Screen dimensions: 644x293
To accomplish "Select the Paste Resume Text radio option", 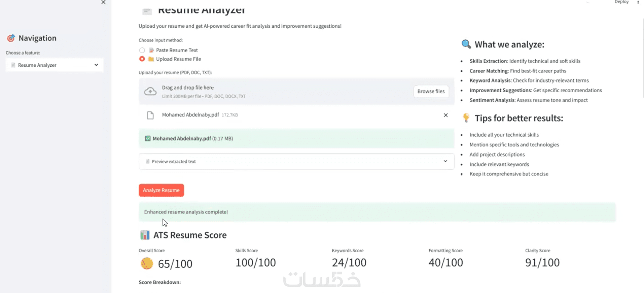I will pos(142,50).
